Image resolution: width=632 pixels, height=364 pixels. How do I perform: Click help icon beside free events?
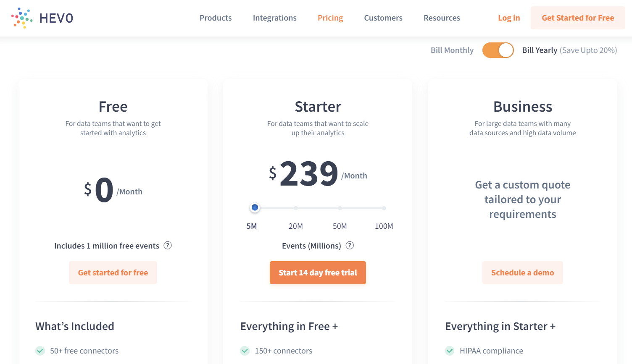coord(168,246)
